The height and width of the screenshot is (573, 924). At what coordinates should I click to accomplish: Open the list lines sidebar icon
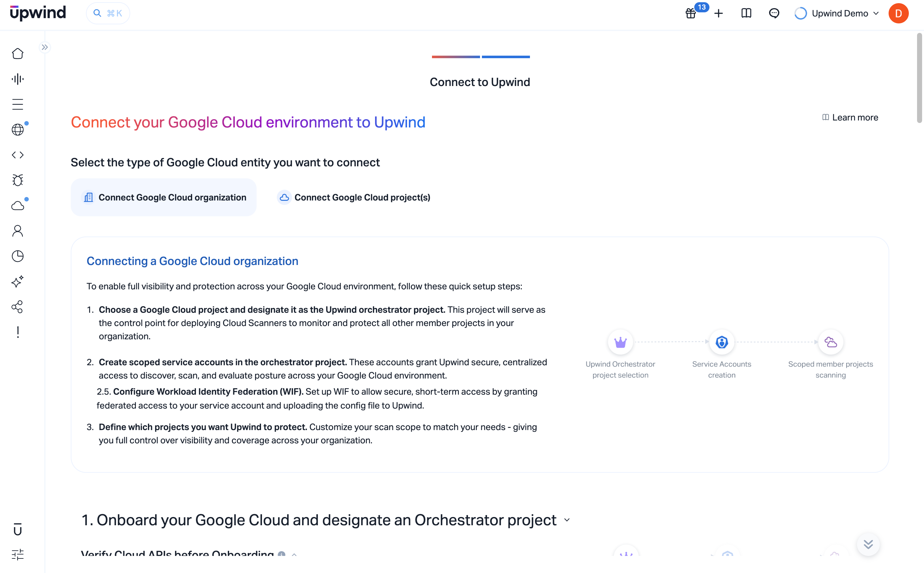click(x=17, y=104)
